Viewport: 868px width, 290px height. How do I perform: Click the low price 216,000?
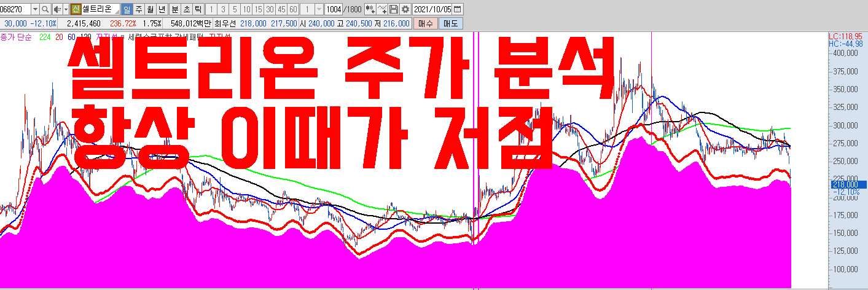[396, 23]
